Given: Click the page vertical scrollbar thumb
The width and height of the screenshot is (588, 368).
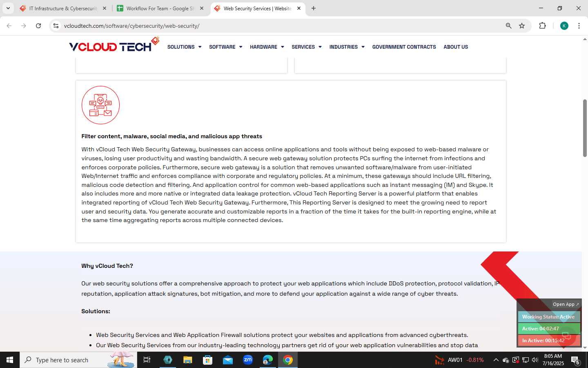Looking at the screenshot, I should click(585, 128).
